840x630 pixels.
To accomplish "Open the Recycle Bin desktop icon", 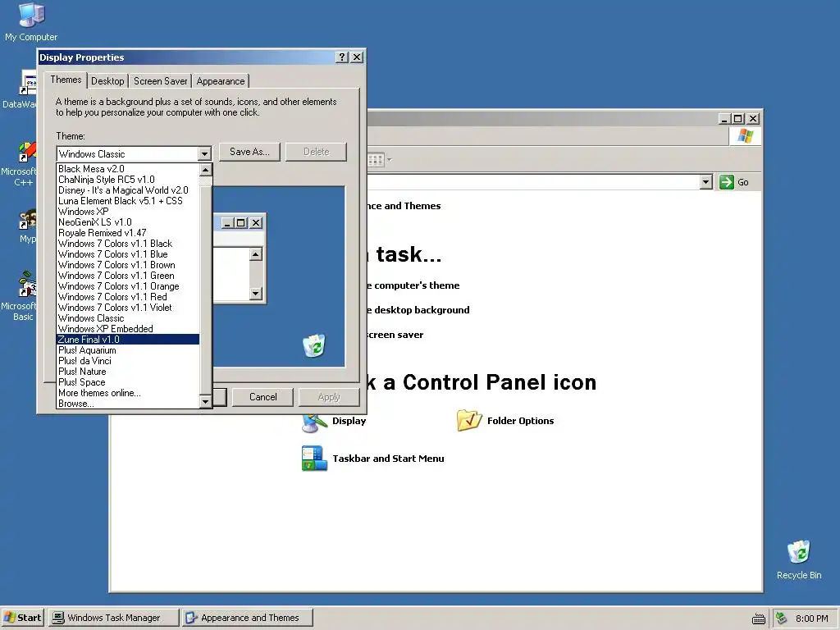I will [x=799, y=559].
